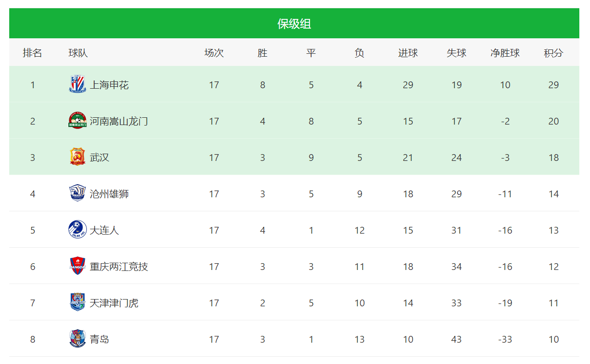The width and height of the screenshot is (590, 364).
Task: Click the 净胜球 column header
Action: tap(505, 53)
